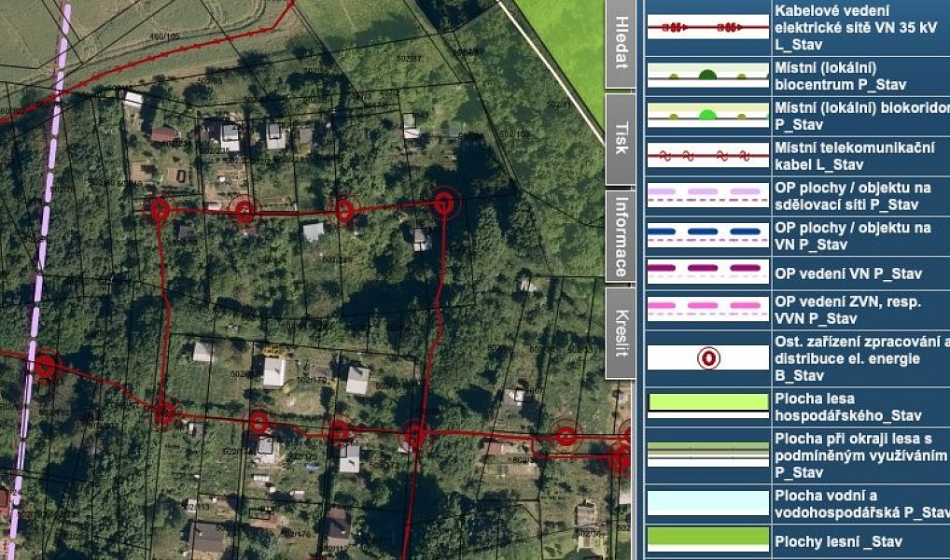The width and height of the screenshot is (950, 560).
Task: Select the Místní biocentrum legend symbol
Action: (x=708, y=76)
